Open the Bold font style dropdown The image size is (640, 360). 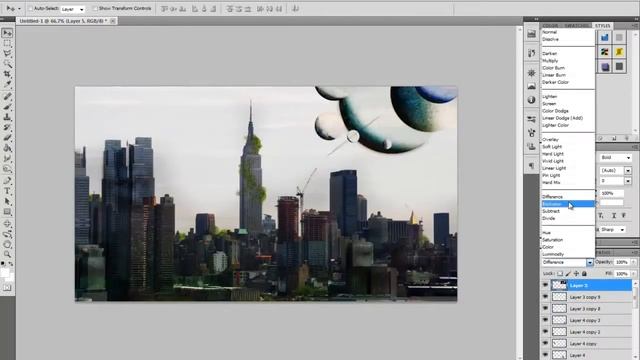pyautogui.click(x=616, y=158)
